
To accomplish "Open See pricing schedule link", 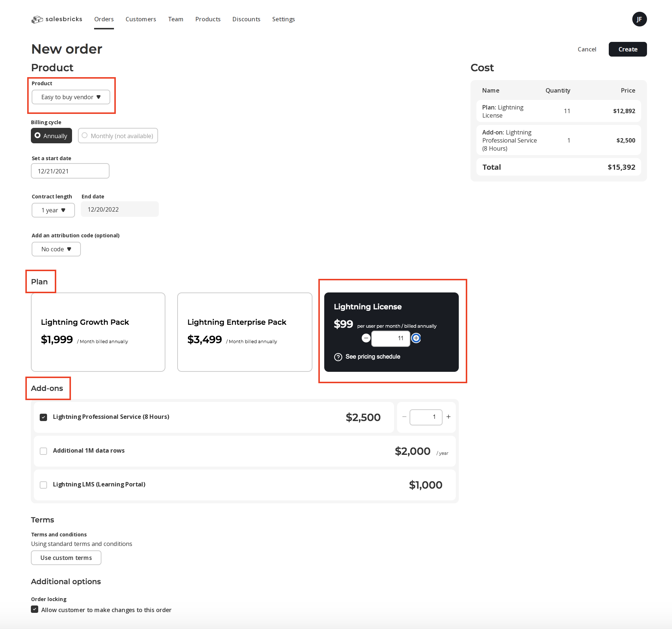I will (x=373, y=357).
